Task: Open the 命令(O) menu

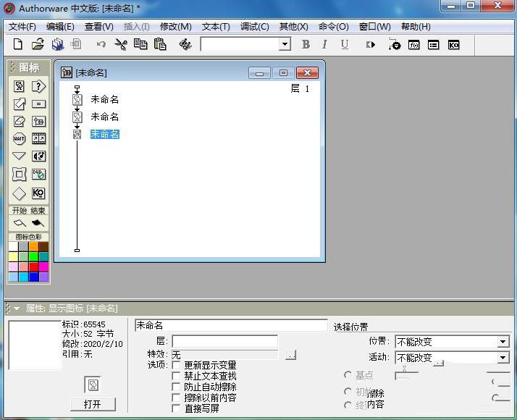Action: tap(334, 27)
